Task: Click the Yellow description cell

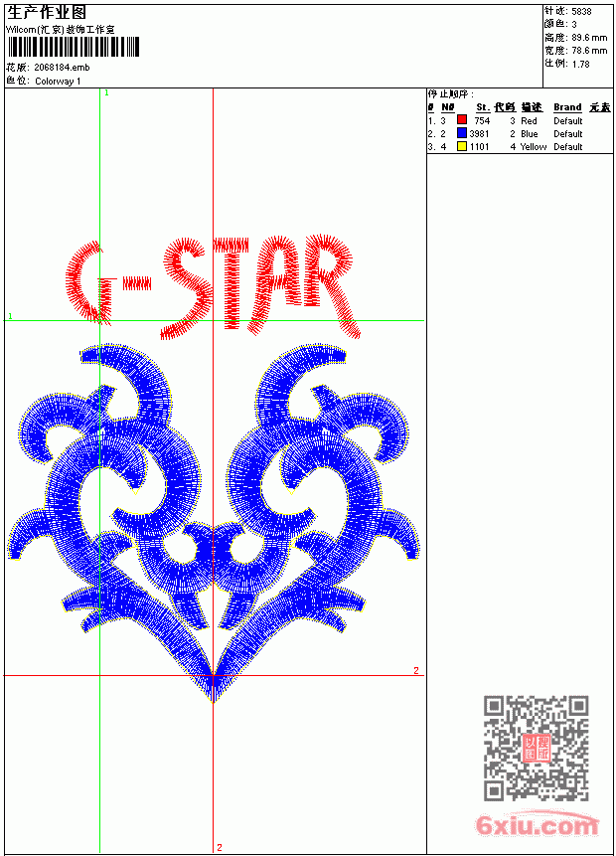Action: (x=534, y=147)
